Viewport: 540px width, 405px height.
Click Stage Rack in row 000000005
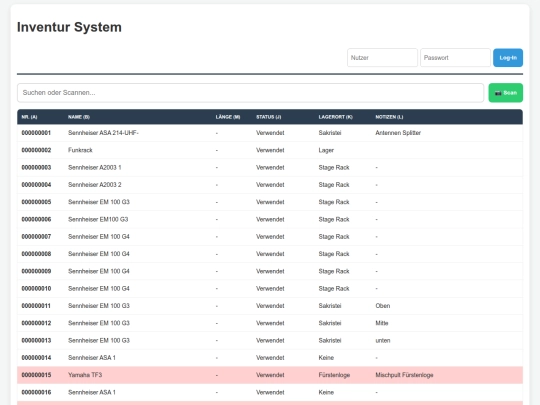click(x=334, y=202)
